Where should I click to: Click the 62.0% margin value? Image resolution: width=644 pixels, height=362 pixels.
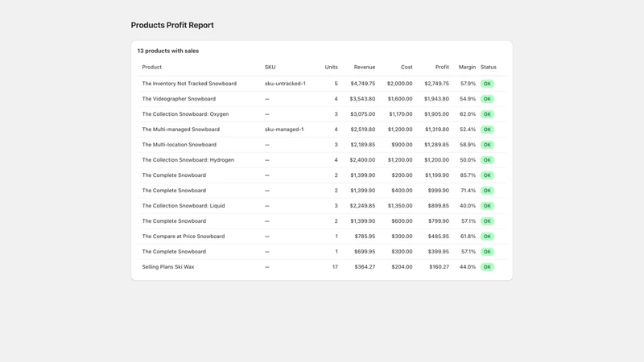click(x=468, y=114)
